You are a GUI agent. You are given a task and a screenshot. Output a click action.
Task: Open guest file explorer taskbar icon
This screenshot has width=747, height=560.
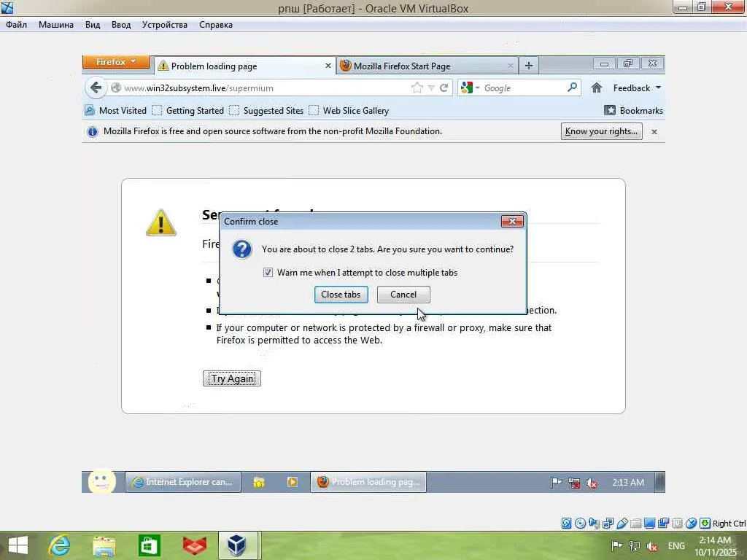pyautogui.click(x=259, y=483)
